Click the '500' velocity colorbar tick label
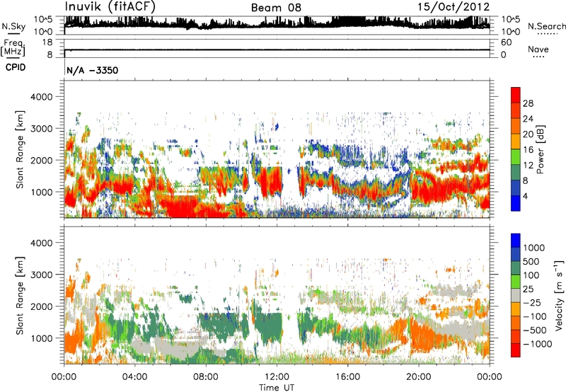This screenshot has height=392, width=566. tap(531, 262)
